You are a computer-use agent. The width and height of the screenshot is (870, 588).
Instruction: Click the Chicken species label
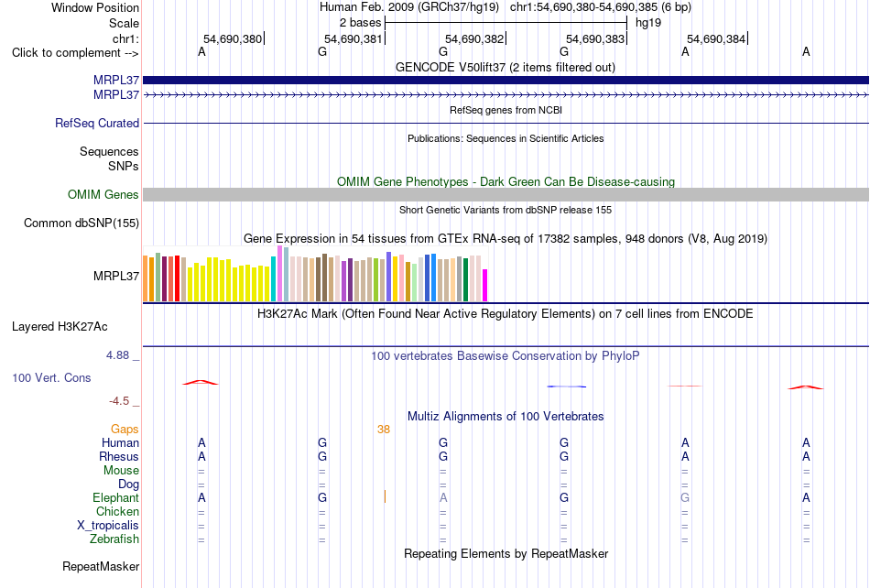click(x=117, y=511)
